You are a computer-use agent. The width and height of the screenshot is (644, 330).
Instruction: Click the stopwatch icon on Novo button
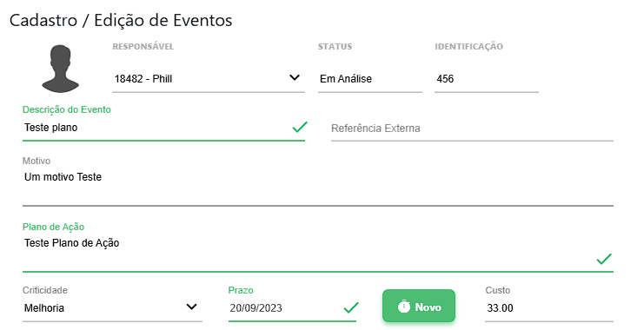point(404,307)
